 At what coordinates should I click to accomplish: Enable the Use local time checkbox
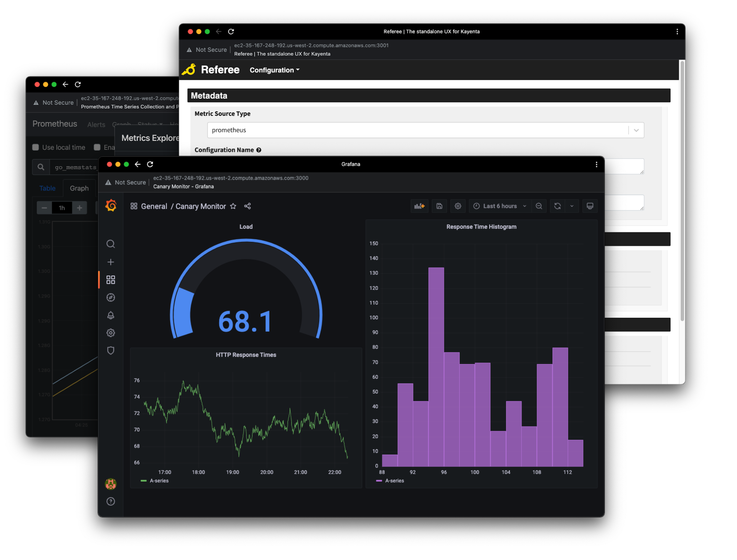pos(36,147)
